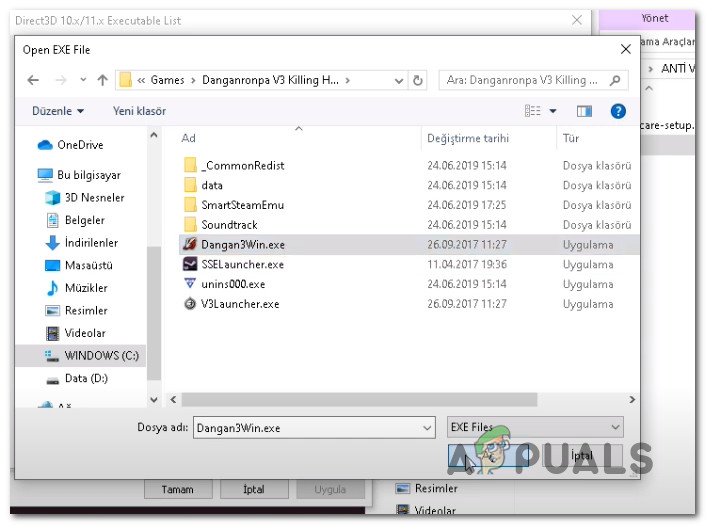Go forward using the right arrow
This screenshot has width=706, height=525.
coord(61,81)
